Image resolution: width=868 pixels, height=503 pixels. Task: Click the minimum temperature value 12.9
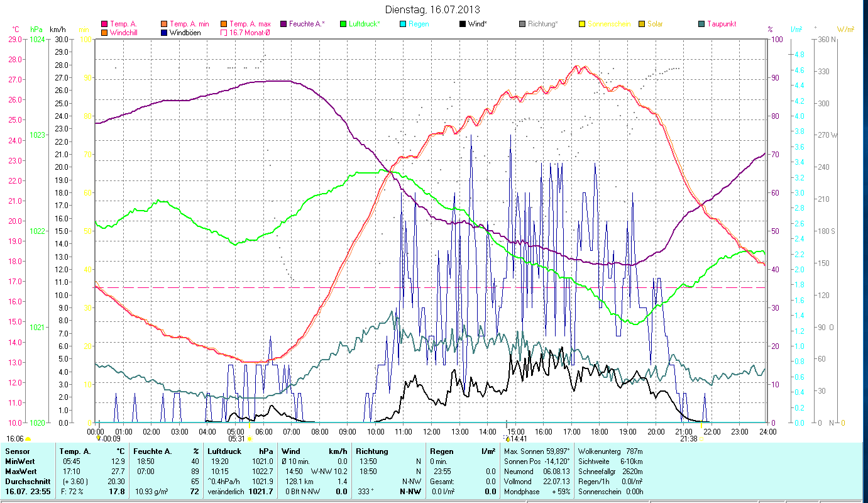pyautogui.click(x=118, y=462)
